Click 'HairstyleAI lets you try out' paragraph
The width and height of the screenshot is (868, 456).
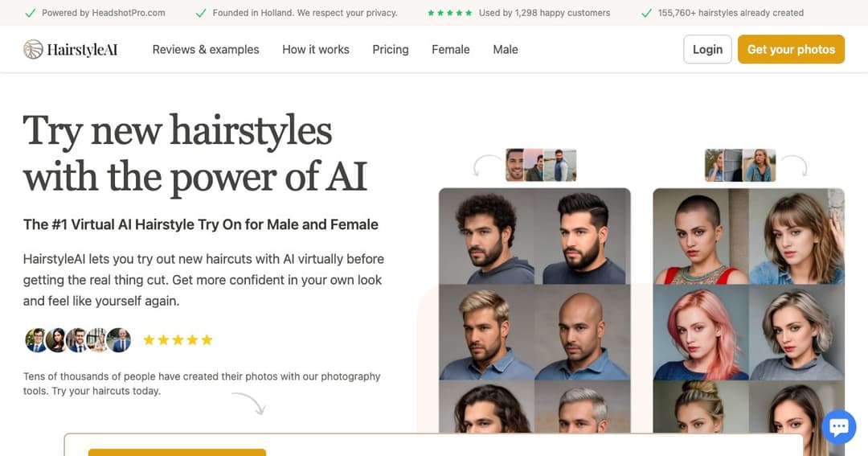tap(203, 280)
